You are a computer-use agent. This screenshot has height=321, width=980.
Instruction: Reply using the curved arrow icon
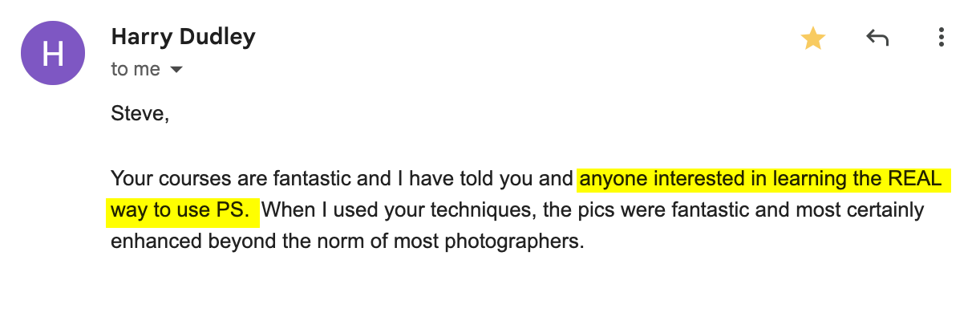[877, 38]
